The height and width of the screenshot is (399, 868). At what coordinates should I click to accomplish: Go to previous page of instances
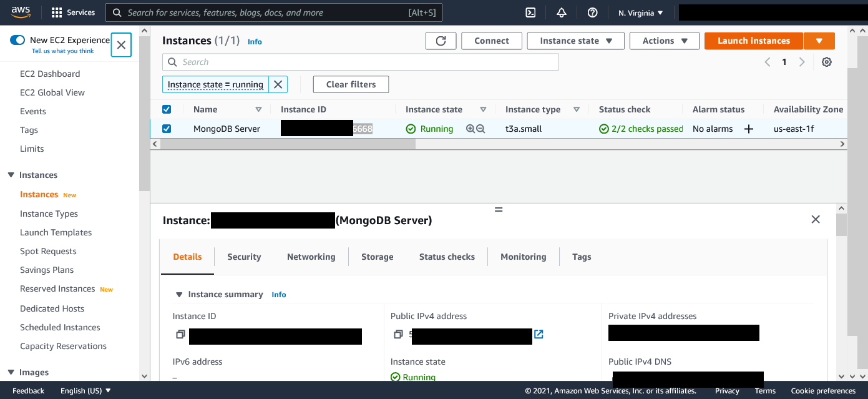tap(768, 62)
